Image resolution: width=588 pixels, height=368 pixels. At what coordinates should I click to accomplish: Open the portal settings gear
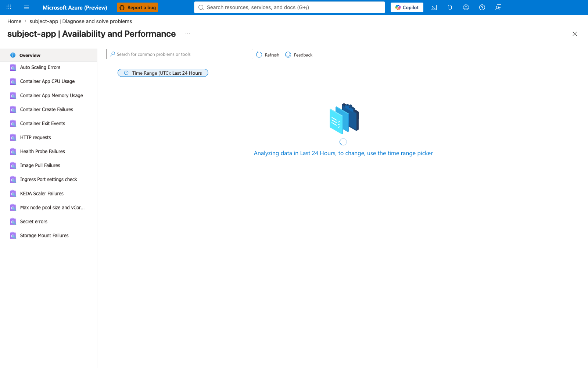point(466,7)
